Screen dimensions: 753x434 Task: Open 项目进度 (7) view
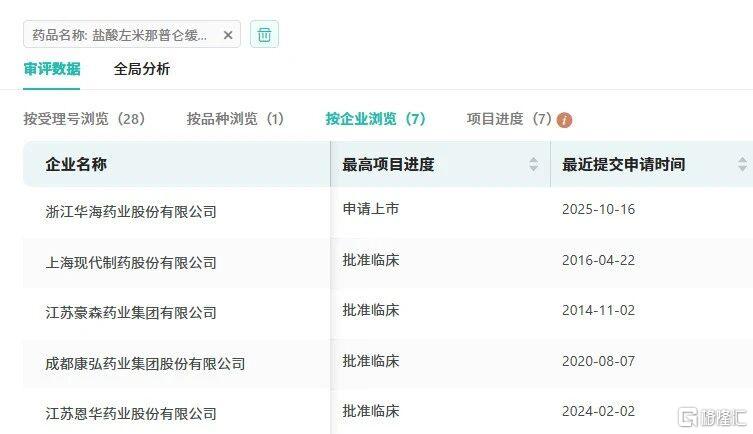pos(508,119)
